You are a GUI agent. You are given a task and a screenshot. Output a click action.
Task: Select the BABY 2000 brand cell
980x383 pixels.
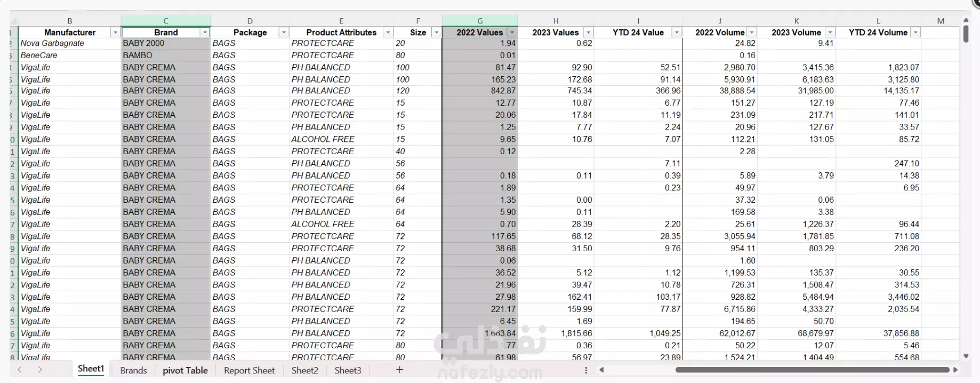[166, 43]
